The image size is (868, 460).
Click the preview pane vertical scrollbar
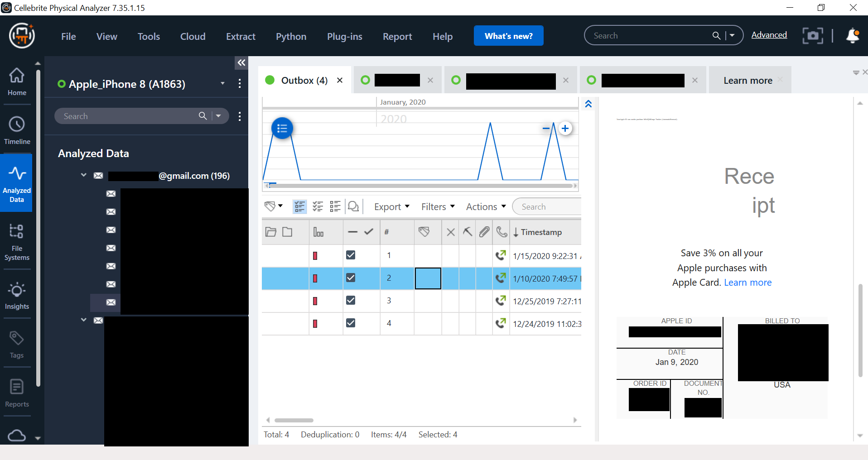click(860, 331)
